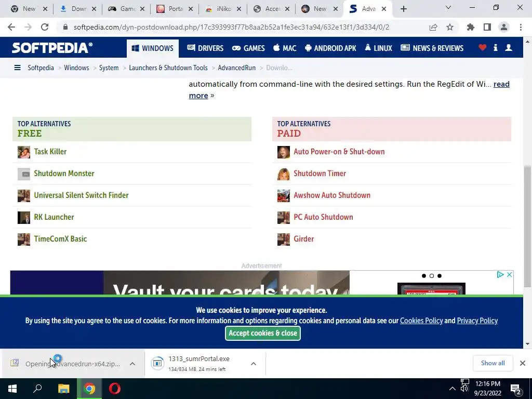Click Show all downloads button
The height and width of the screenshot is (399, 532).
(493, 363)
